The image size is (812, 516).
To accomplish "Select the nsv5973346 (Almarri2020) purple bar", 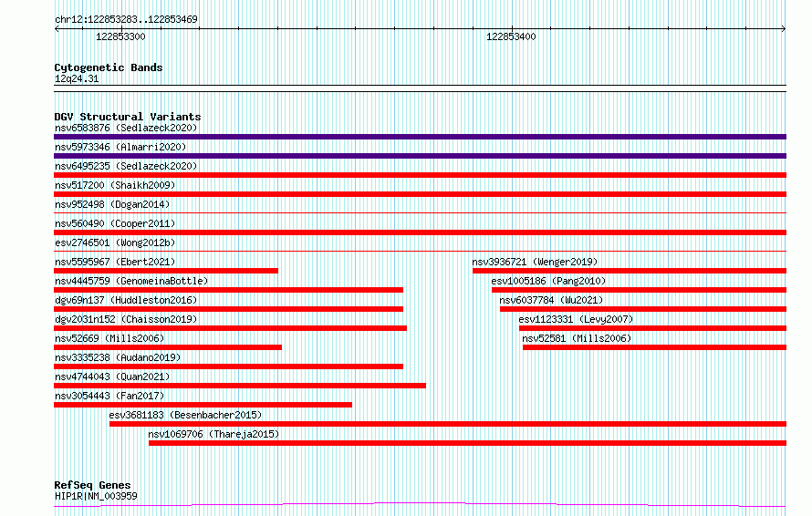I will (420, 156).
